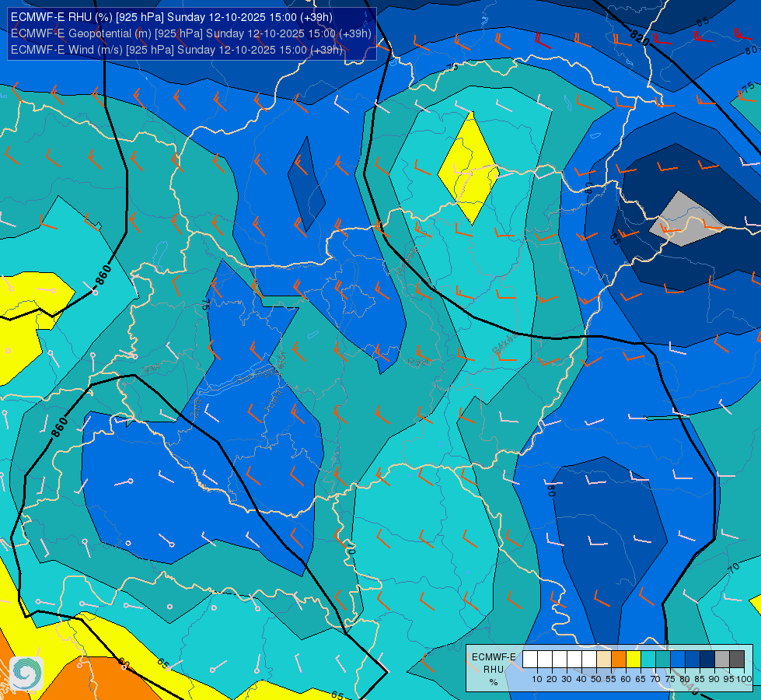This screenshot has height=700, width=761.
Task: Select the ECMWF-E Wind (m/s) layer title
Action: pos(176,50)
